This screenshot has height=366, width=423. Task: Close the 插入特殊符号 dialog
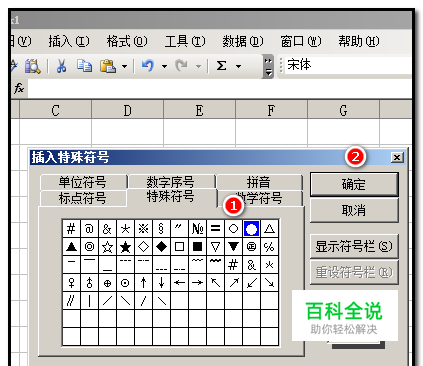[x=397, y=157]
